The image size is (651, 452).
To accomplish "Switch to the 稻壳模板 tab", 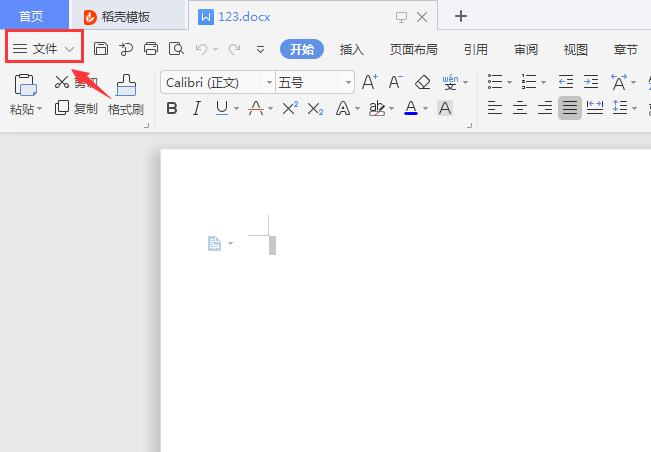I will [126, 17].
